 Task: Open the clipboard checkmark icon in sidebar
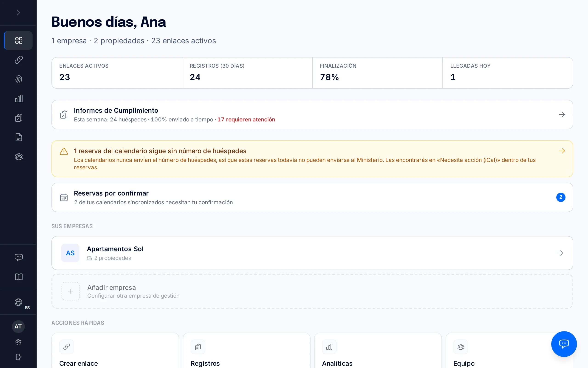[18, 118]
